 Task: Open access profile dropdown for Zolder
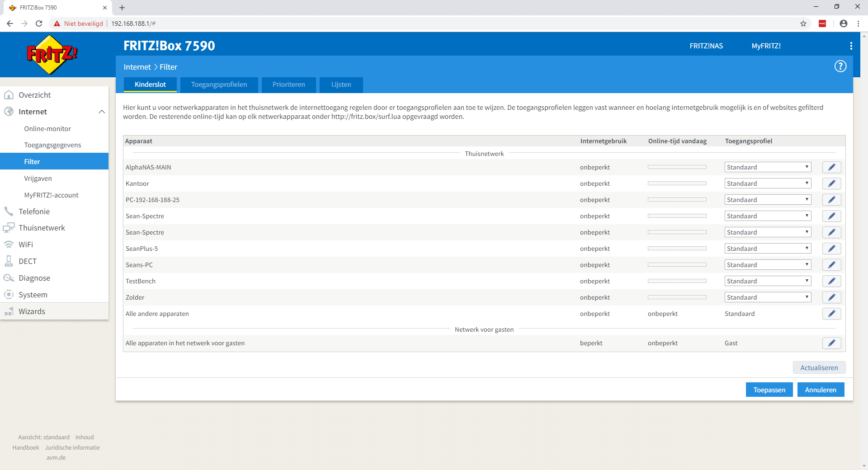click(x=768, y=297)
